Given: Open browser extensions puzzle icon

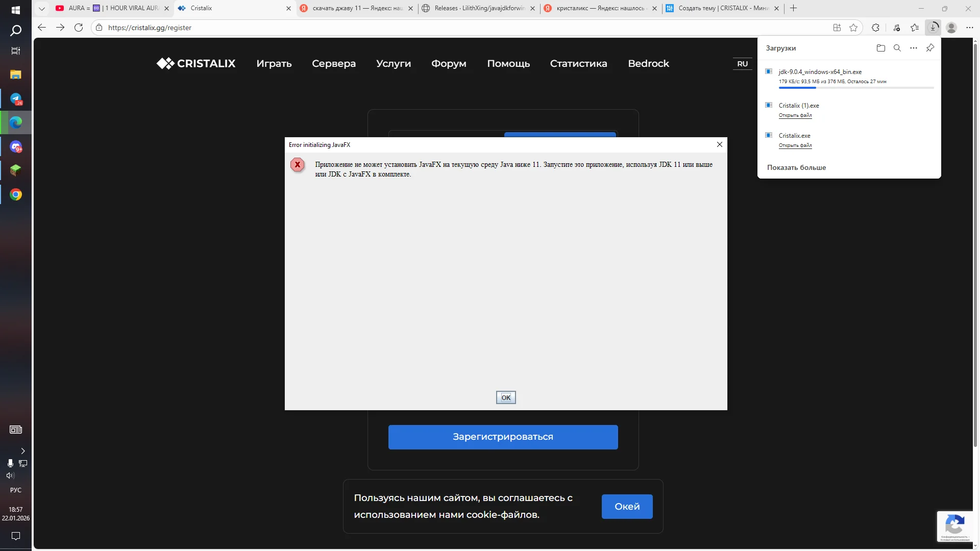Looking at the screenshot, I should pos(875,28).
